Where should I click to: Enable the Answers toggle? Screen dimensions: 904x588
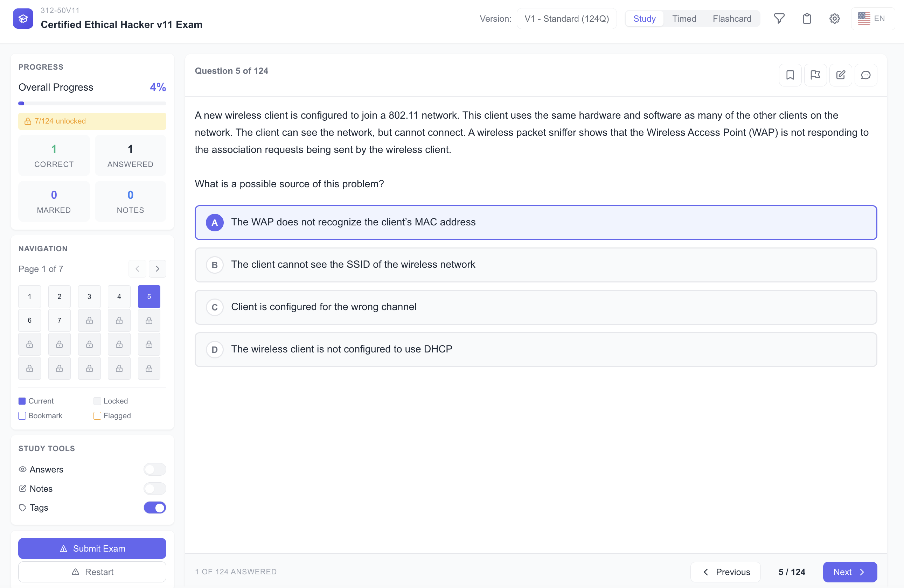coord(155,469)
